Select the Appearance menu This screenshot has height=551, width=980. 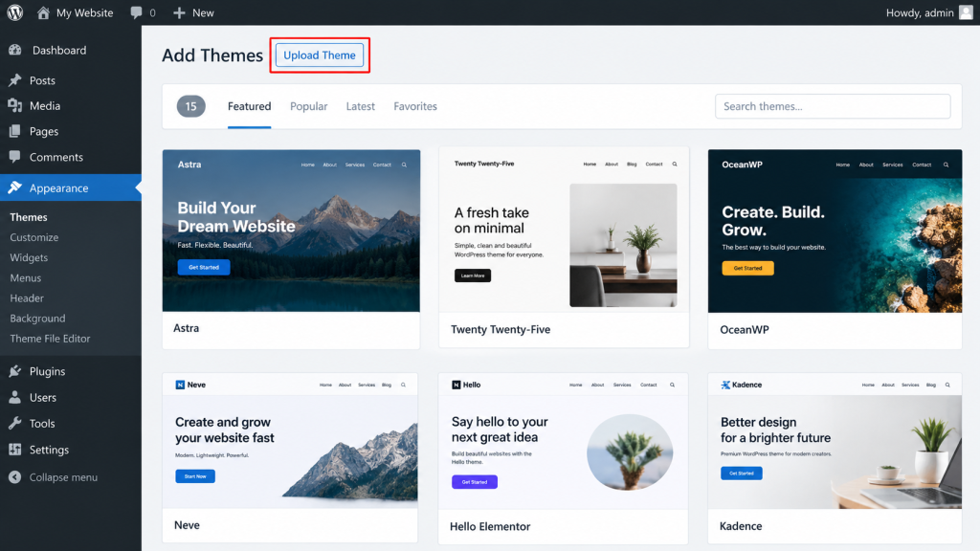point(71,187)
